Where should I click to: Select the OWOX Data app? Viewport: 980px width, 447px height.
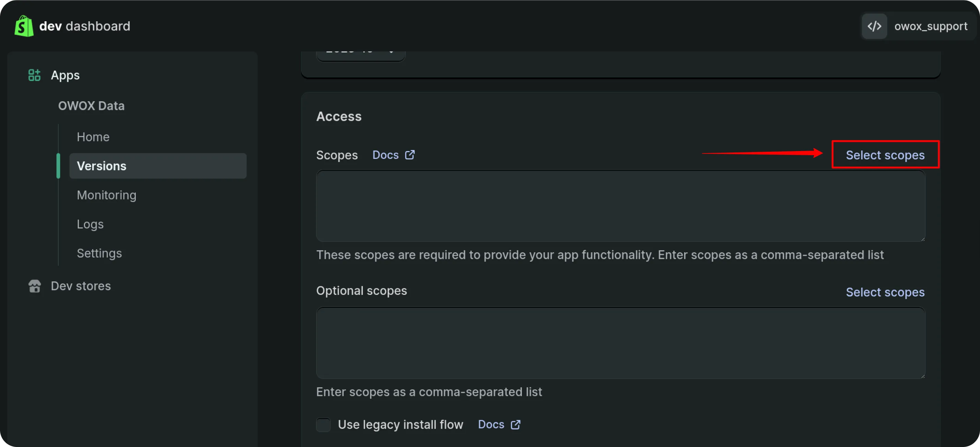pos(91,105)
